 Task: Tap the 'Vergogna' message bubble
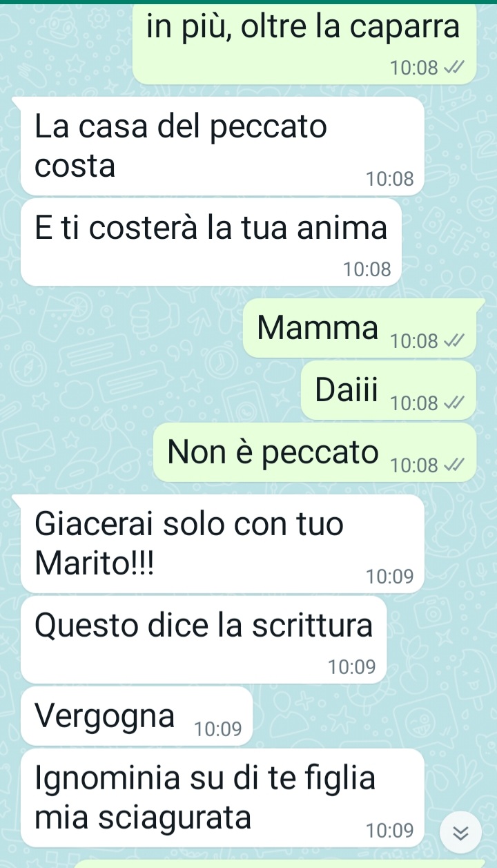tap(137, 716)
